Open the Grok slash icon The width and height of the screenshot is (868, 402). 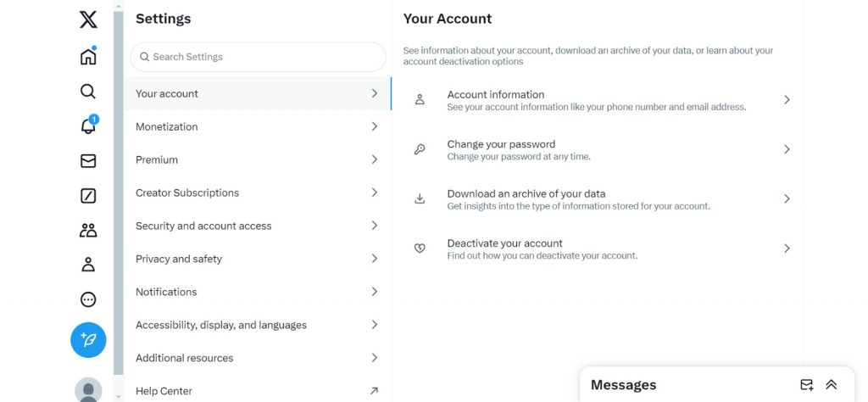(x=88, y=196)
